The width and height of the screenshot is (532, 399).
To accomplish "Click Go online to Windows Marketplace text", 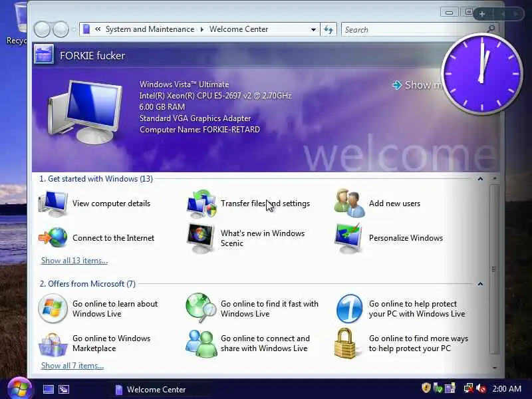I will pyautogui.click(x=111, y=343).
